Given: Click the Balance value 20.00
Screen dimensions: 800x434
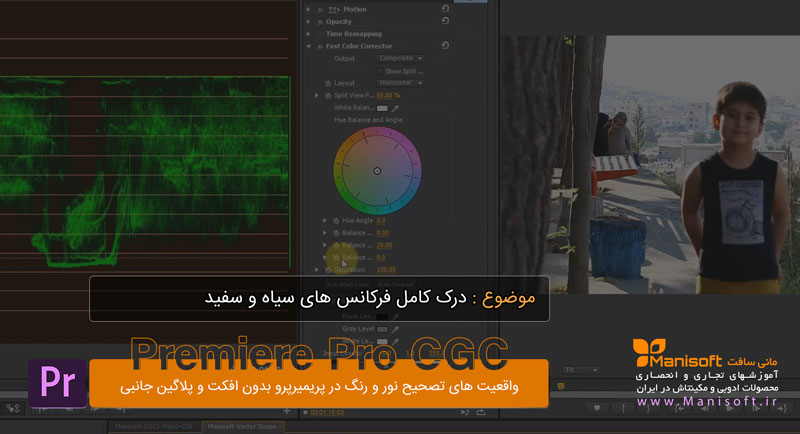Looking at the screenshot, I should pos(384,245).
